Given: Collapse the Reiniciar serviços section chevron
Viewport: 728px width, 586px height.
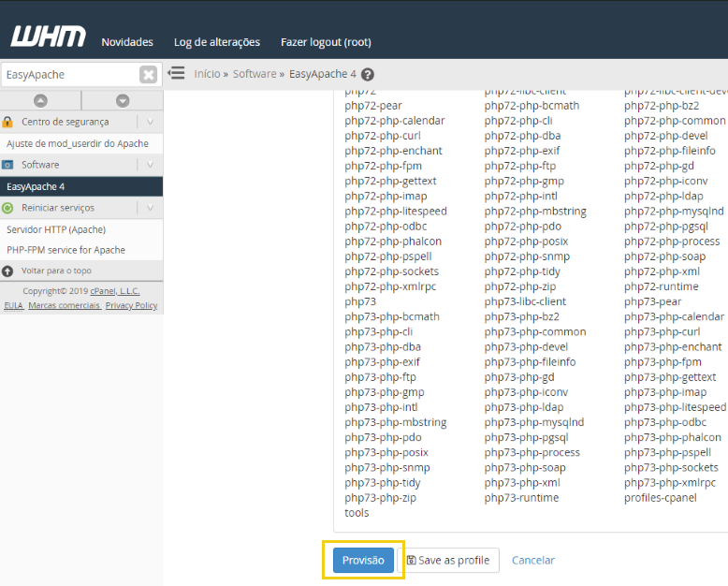Looking at the screenshot, I should pos(150,208).
